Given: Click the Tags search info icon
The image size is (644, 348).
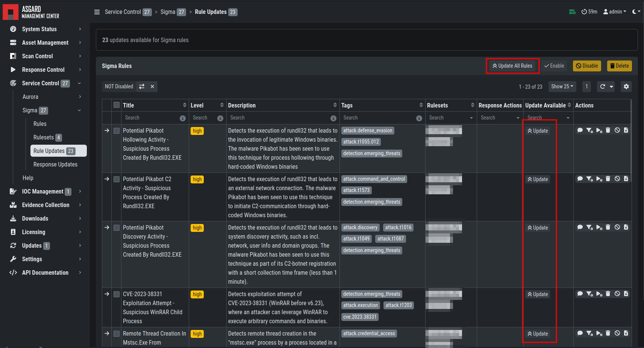Looking at the screenshot, I should pos(419,118).
